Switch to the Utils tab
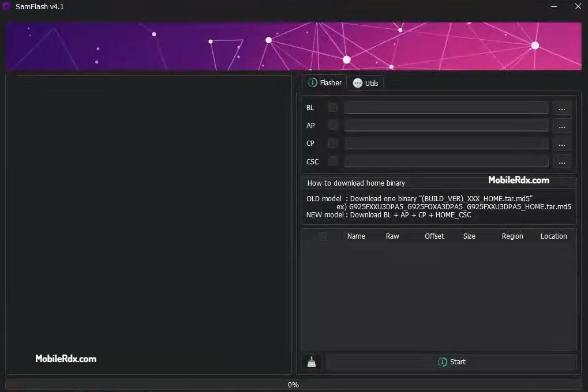 366,83
